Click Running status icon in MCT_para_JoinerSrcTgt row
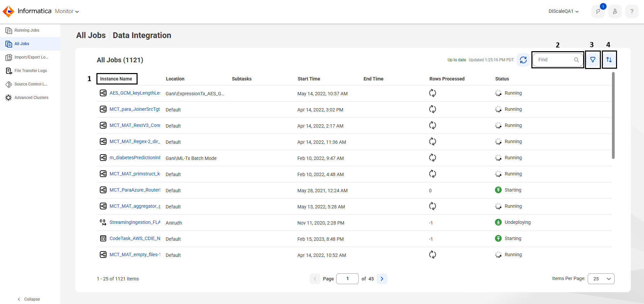644x304 pixels. click(498, 109)
